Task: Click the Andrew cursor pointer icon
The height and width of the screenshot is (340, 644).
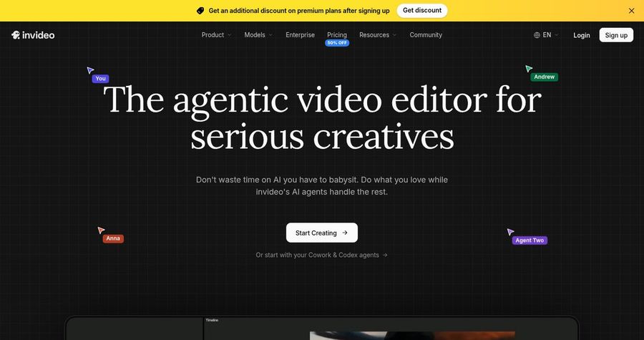Action: (529, 69)
